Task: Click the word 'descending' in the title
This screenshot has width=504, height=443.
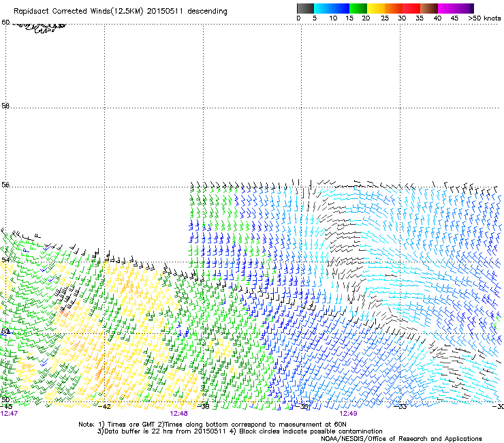Action: click(207, 12)
